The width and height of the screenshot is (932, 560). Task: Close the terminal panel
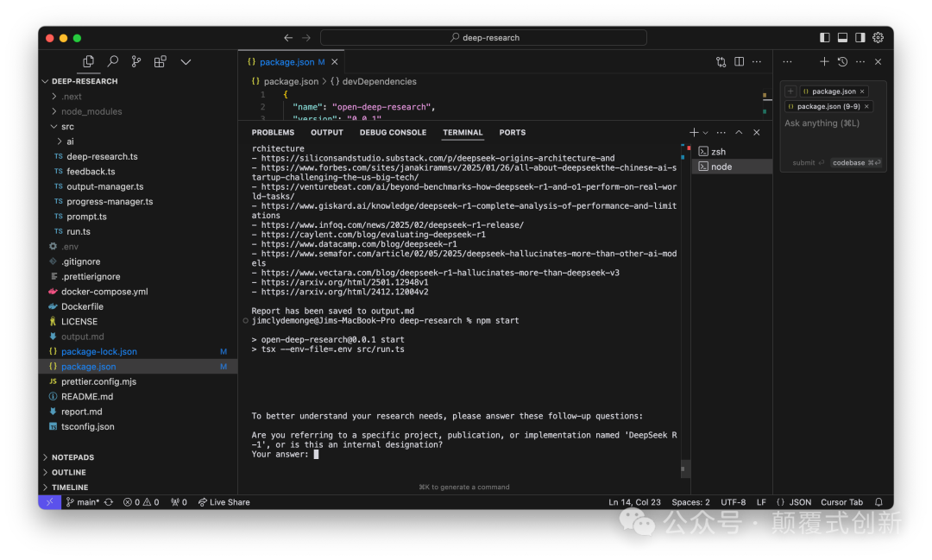pos(757,133)
